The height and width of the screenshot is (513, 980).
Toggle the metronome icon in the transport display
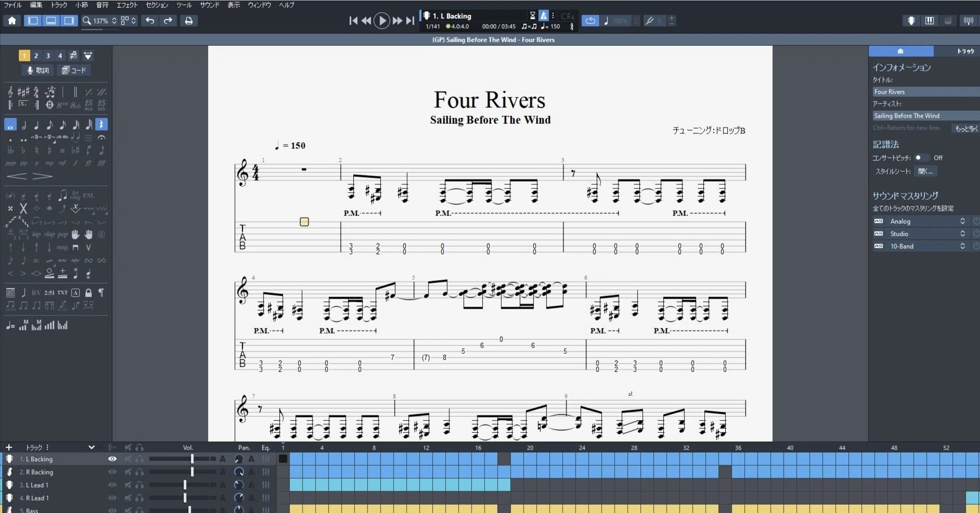[x=544, y=16]
